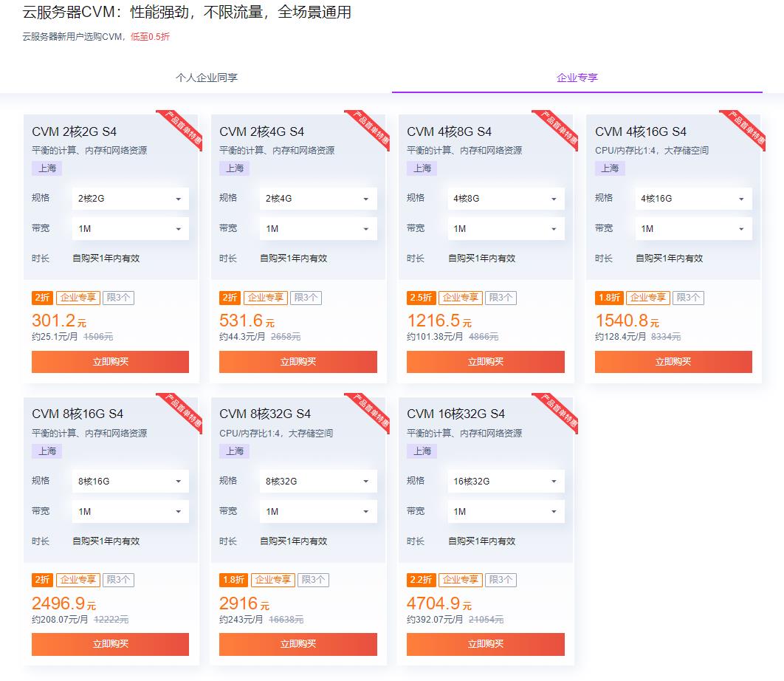Open 带宽 dropdown on CVM 8核16G S4 card
Image resolution: width=784 pixels, height=681 pixels.
coord(131,511)
